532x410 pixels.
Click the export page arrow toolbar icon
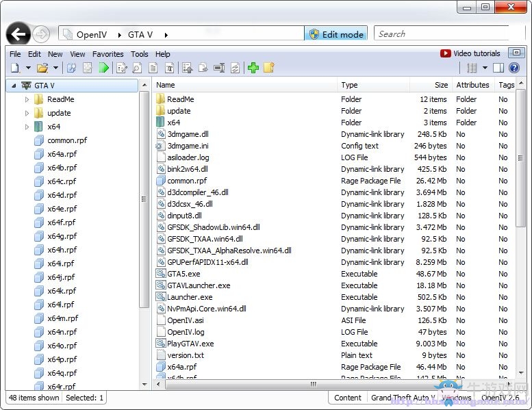point(203,68)
